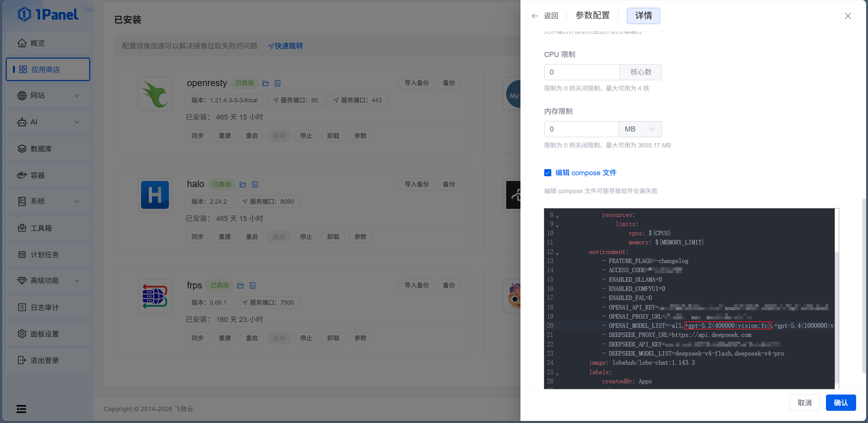Screen dimensions: 868x423
Task: Open openresty log document icon
Action: coord(278,83)
